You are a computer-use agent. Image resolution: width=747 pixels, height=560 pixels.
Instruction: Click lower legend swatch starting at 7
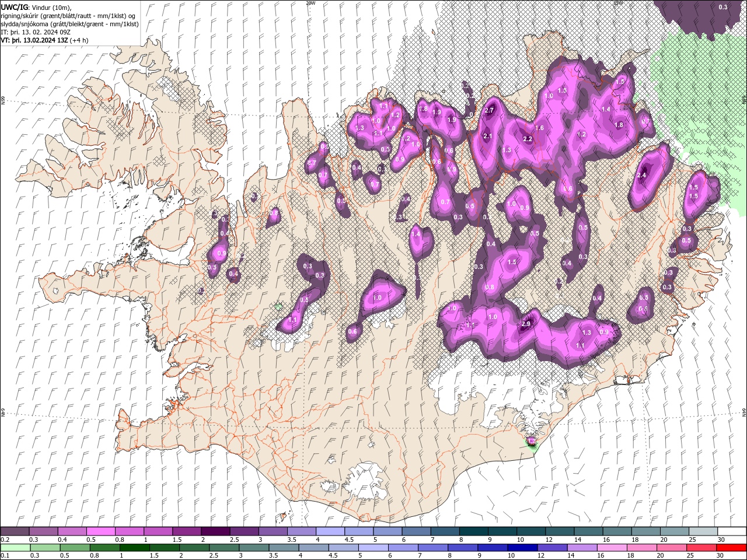pyautogui.click(x=432, y=548)
